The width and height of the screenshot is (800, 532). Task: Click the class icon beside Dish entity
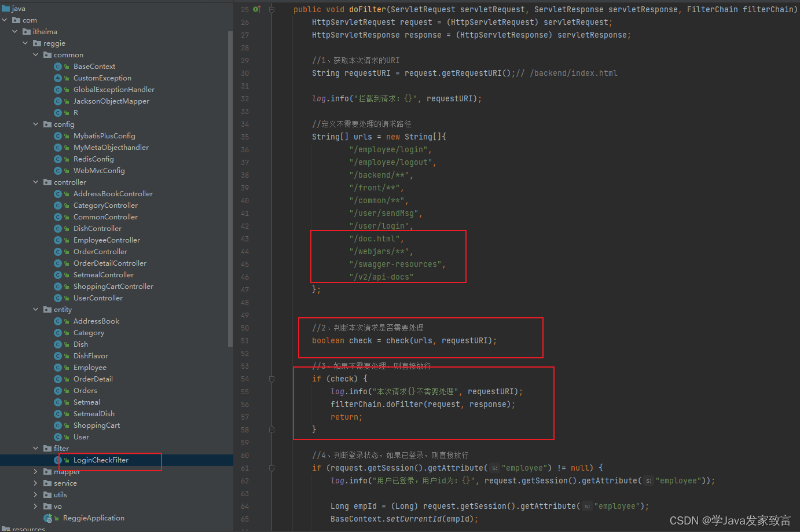pyautogui.click(x=58, y=344)
